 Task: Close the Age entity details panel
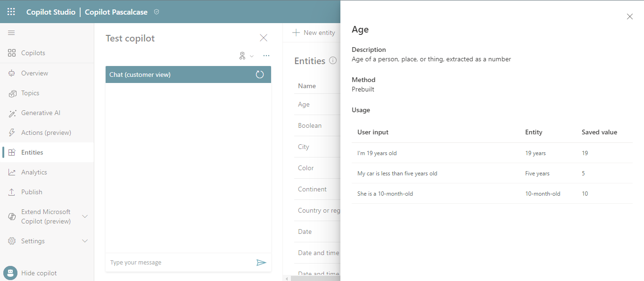[x=629, y=17]
